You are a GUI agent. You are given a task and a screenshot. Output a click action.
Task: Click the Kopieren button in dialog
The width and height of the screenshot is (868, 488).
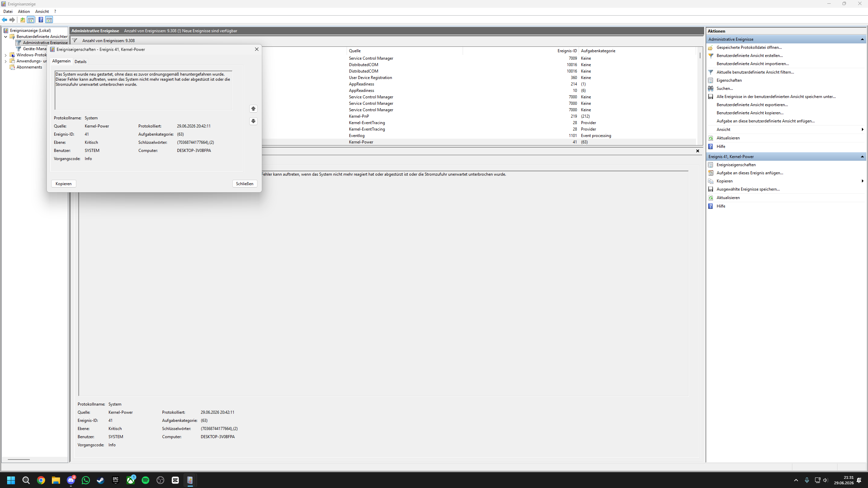(63, 183)
